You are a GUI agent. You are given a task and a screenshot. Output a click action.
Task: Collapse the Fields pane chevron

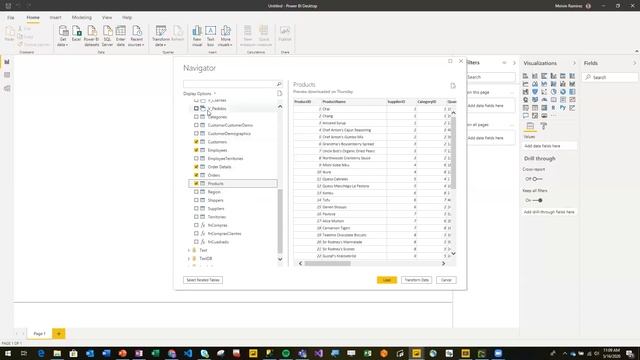[x=635, y=63]
